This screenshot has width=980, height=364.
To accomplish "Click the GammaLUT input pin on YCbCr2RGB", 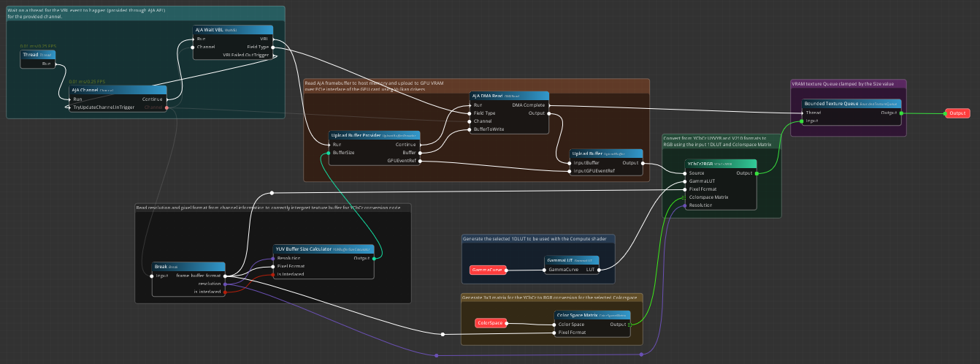I will [685, 181].
